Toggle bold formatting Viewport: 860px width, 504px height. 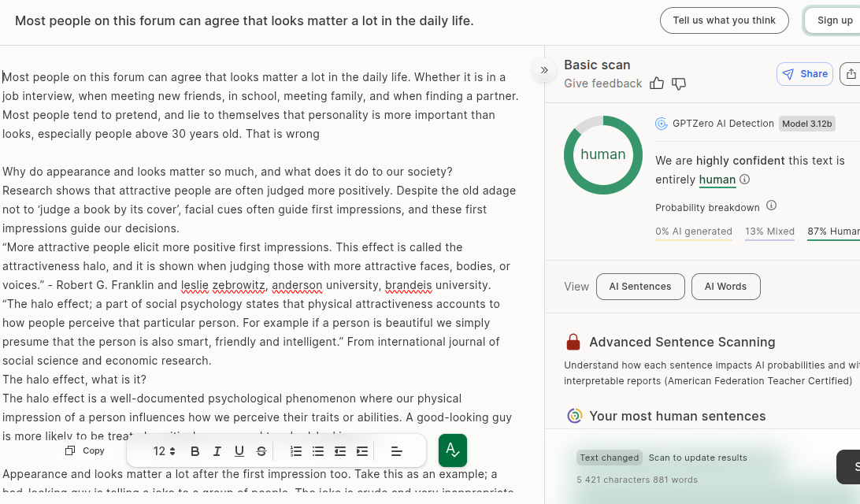[195, 451]
